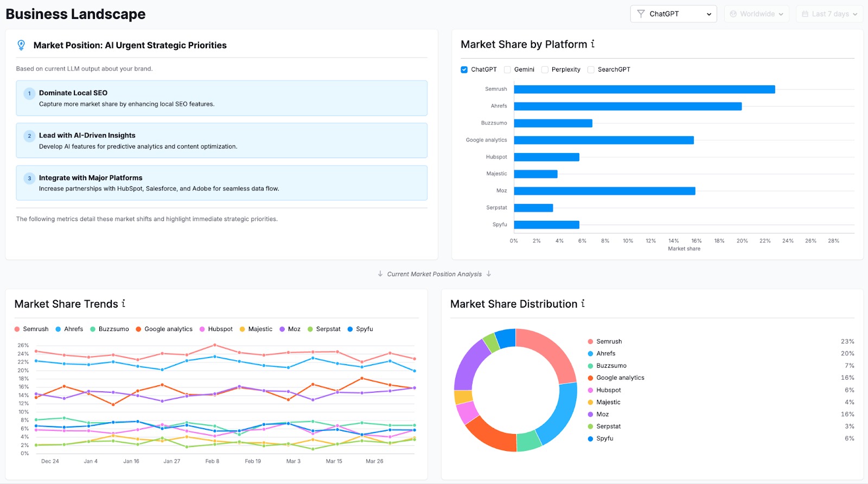The height and width of the screenshot is (484, 868).
Task: Select Semrush in distribution legend
Action: (605, 341)
